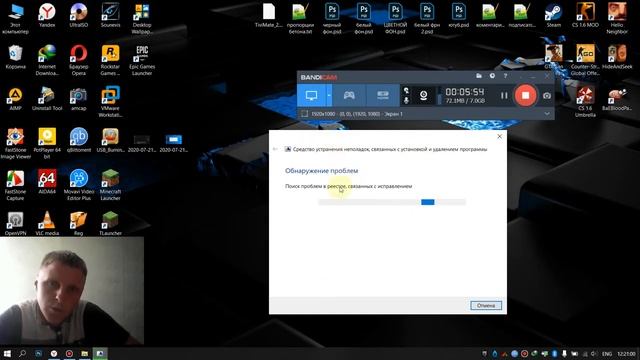640x360 pixels.
Task: Open Rockstar Games launcher icon
Action: coord(110,60)
